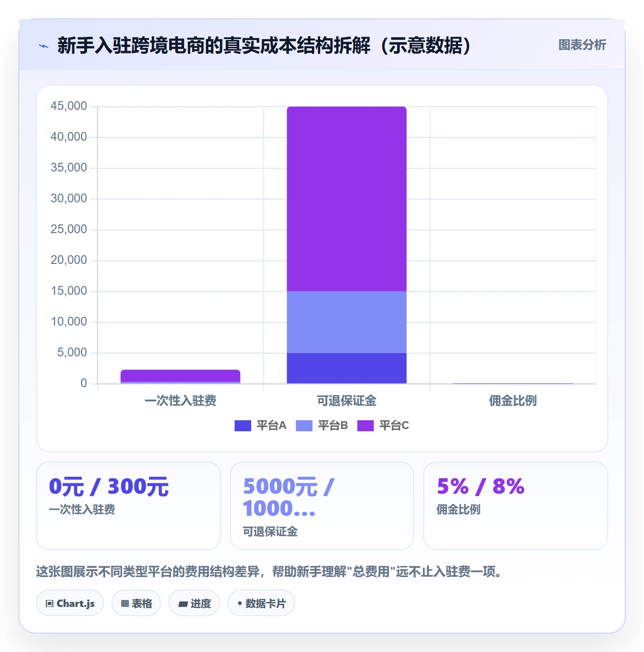
Task: Click the Chart.js tag chip
Action: [70, 603]
